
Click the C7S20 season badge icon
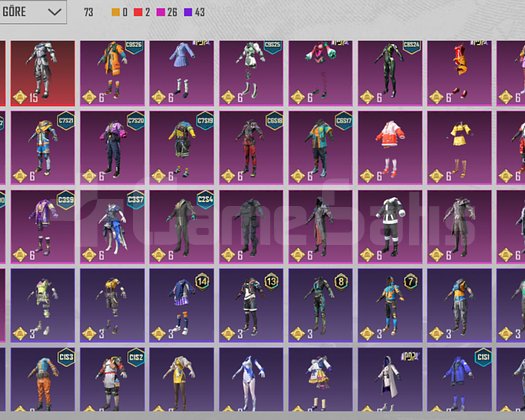[x=136, y=121]
